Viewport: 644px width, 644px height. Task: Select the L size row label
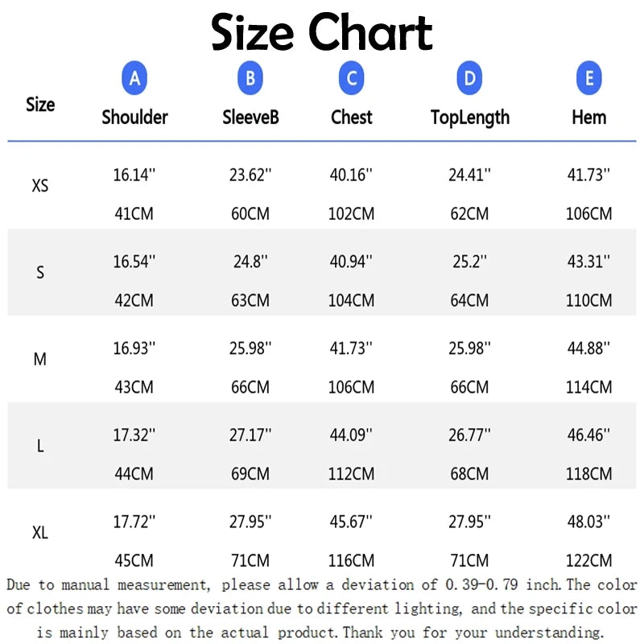(x=39, y=446)
